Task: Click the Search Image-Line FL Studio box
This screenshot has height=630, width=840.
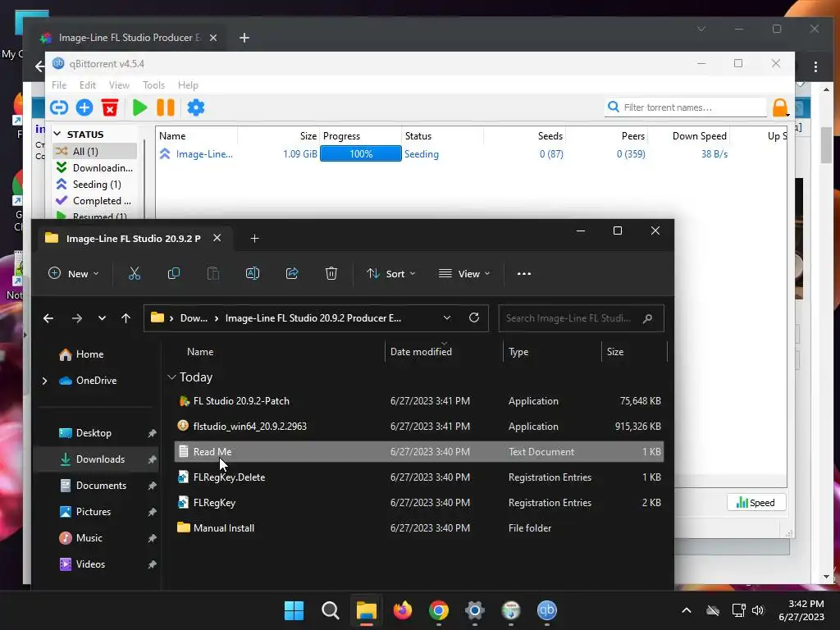Action: point(582,318)
